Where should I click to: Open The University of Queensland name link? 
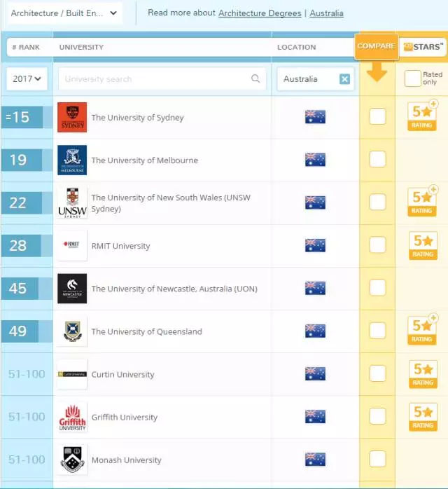point(146,331)
